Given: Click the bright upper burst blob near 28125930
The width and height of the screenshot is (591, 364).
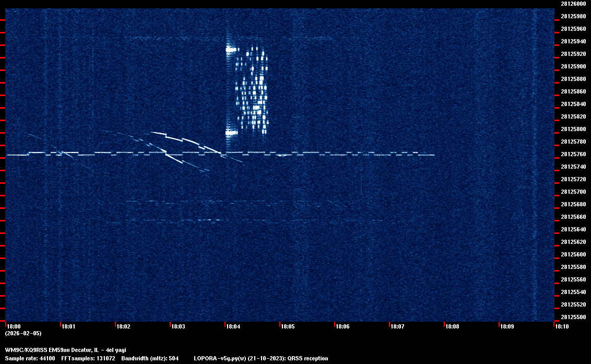Looking at the screenshot, I should [x=231, y=49].
